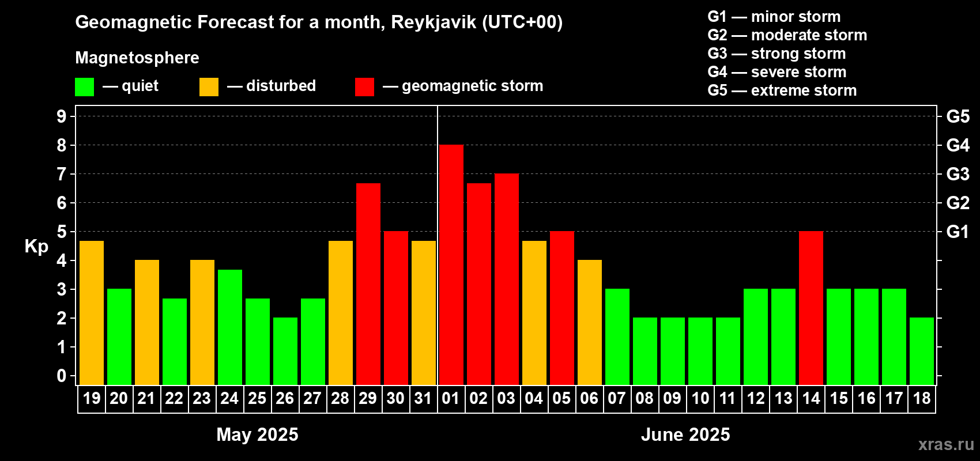
Task: Select the red bar for June 05
Action: coord(562,308)
